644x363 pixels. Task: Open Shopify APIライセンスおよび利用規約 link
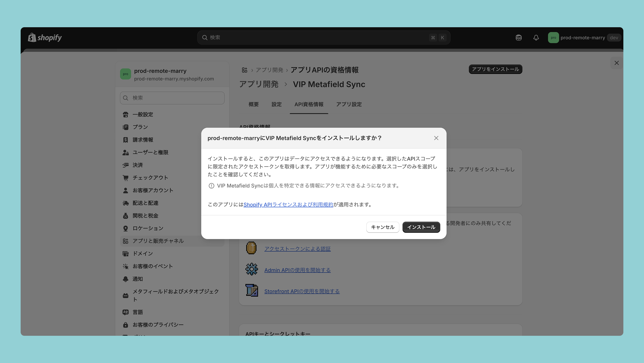point(288,205)
